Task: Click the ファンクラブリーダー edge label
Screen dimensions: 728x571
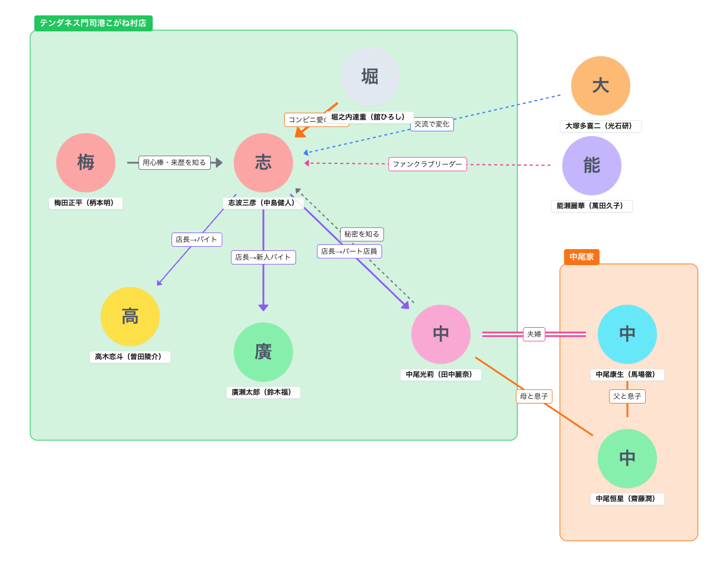Action: [427, 164]
